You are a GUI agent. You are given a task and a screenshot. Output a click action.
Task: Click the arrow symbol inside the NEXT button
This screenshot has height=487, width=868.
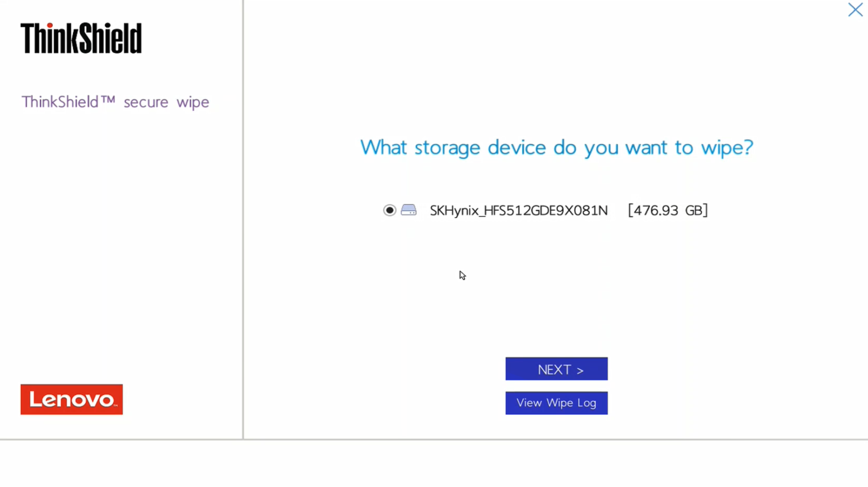[579, 369]
